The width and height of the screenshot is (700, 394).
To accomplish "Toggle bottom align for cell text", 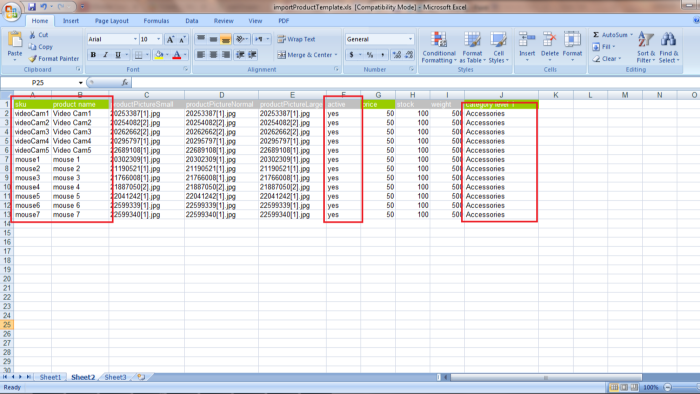I will [226, 39].
